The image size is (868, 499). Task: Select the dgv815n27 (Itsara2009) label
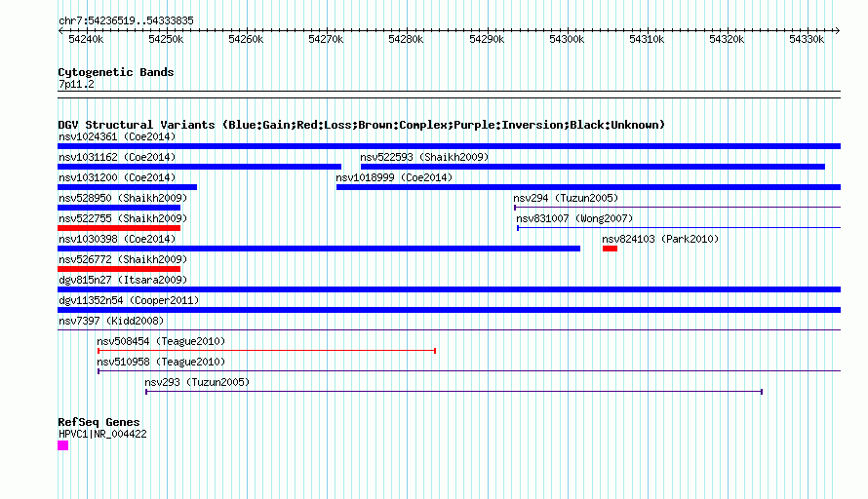pos(123,280)
